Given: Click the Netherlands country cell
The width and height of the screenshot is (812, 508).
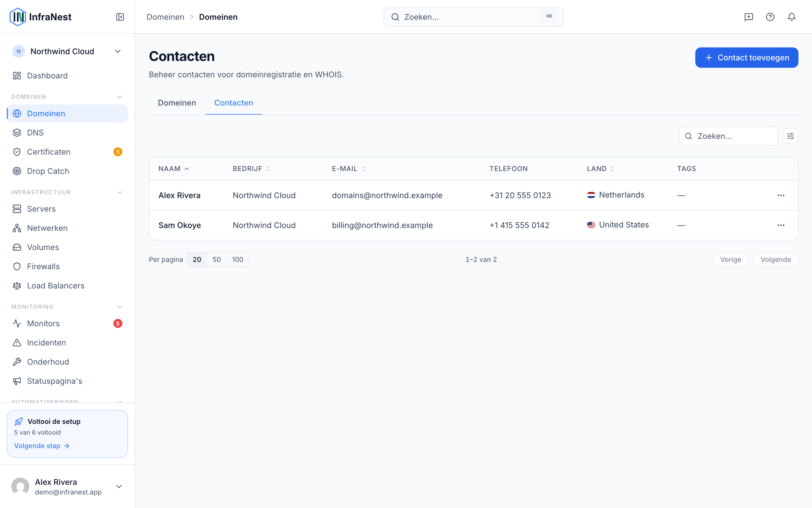Looking at the screenshot, I should tap(615, 195).
